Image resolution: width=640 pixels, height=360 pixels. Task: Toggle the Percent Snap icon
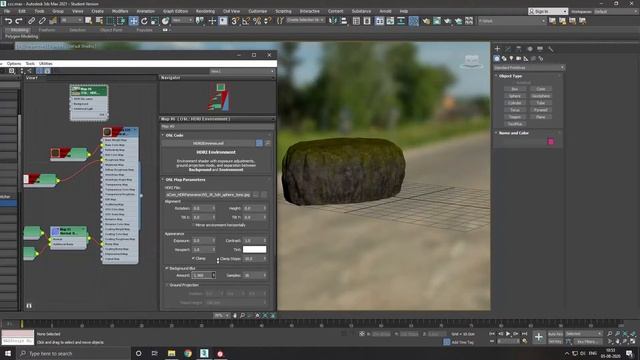tap(257, 21)
